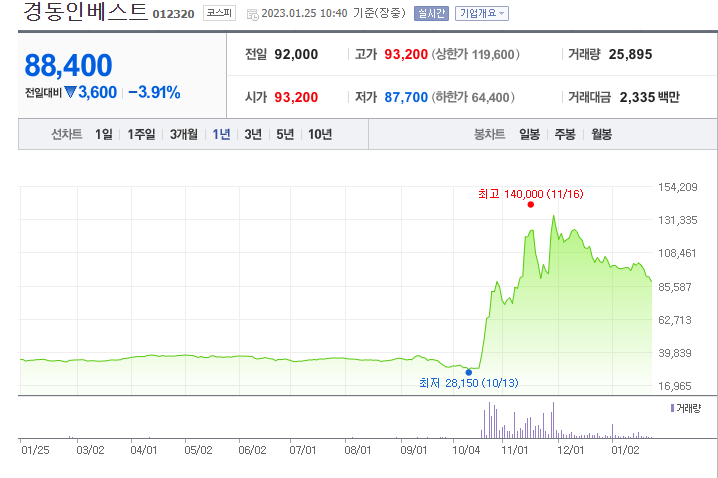The height and width of the screenshot is (478, 718).
Task: Click the 봉차트 label
Action: click(489, 134)
